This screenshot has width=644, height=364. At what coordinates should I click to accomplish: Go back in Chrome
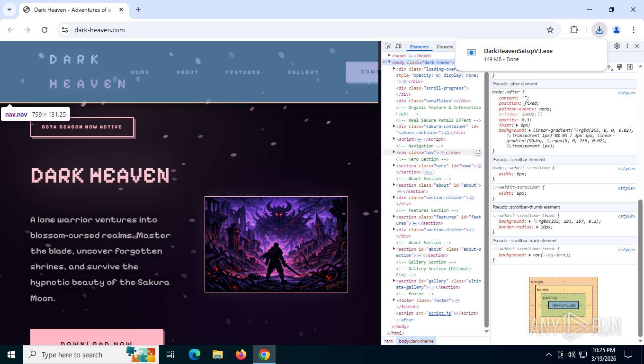click(10, 30)
